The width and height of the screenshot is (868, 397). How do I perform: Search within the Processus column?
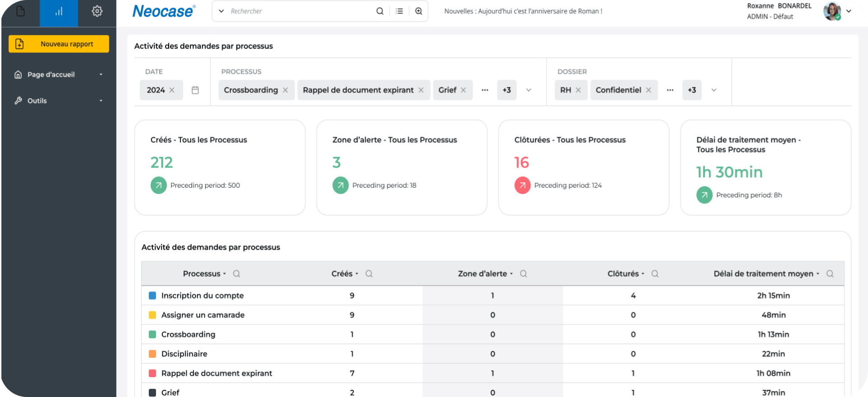pyautogui.click(x=236, y=274)
